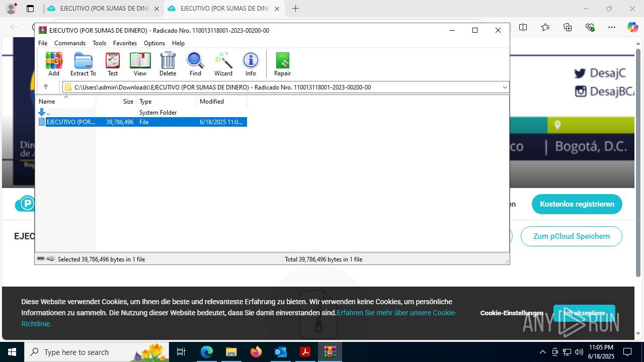Viewport: 644px width, 362px height.
Task: Show archive Info icon
Action: (251, 64)
